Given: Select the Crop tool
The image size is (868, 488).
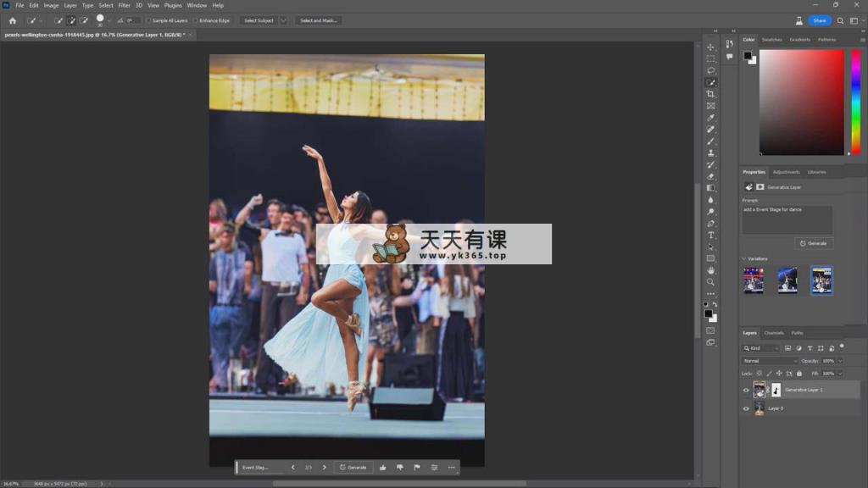Looking at the screenshot, I should point(711,94).
